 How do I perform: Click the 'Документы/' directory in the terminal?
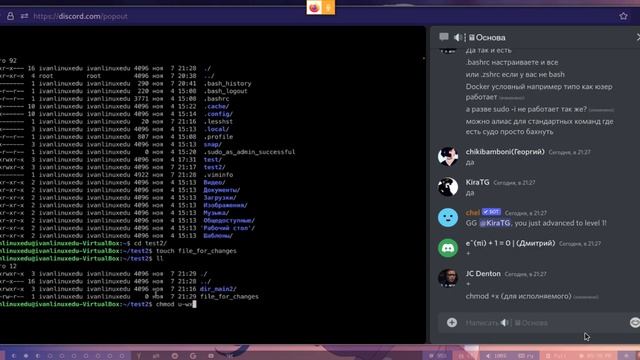pyautogui.click(x=222, y=190)
